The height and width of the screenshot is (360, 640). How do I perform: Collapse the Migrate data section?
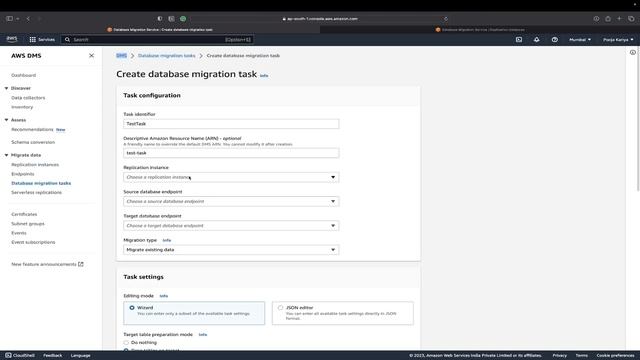point(7,155)
